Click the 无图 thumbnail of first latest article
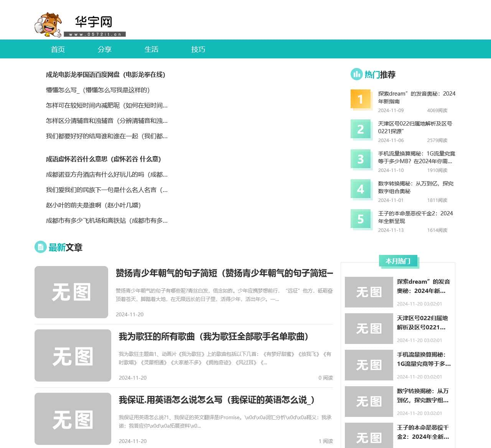This screenshot has height=448, width=491. pyautogui.click(x=71, y=292)
